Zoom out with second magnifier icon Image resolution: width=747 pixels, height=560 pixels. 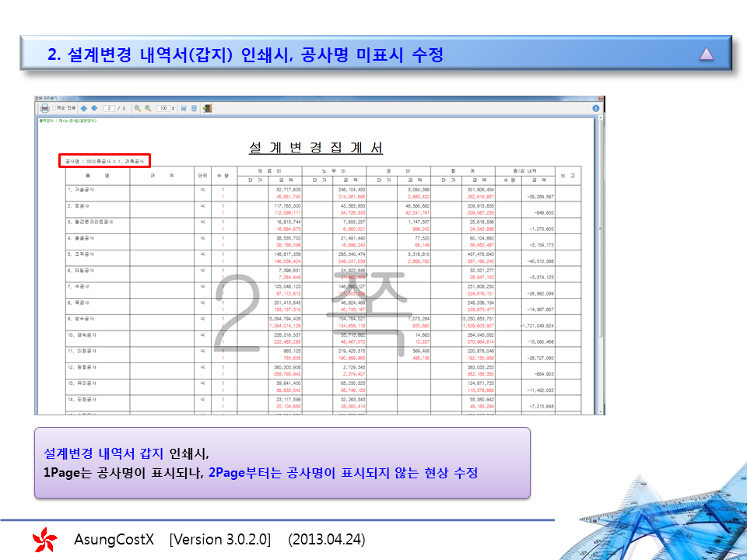pyautogui.click(x=148, y=108)
